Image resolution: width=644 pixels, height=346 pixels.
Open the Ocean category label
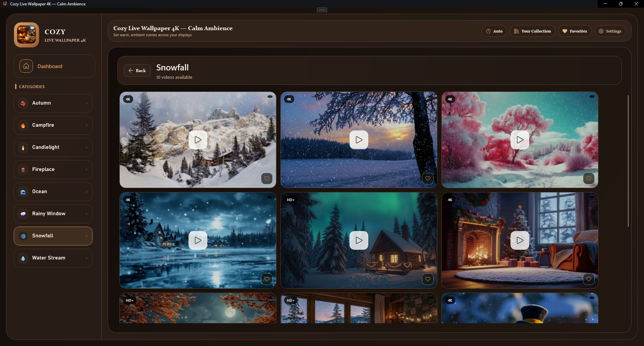coord(40,191)
